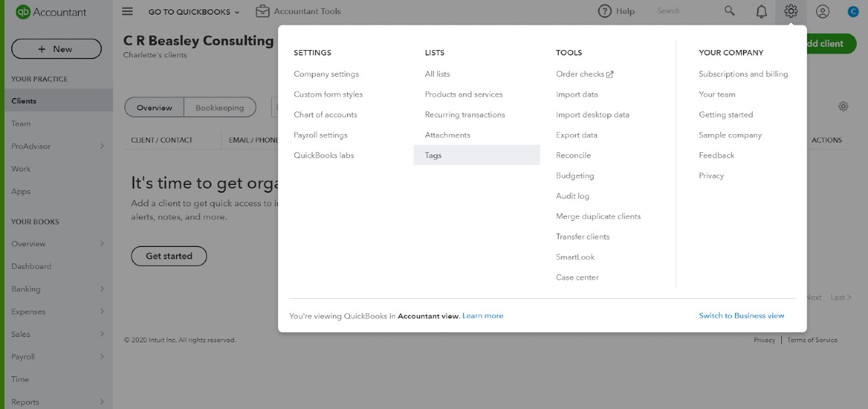868x409 pixels.
Task: Open the notifications bell icon
Action: tap(761, 11)
